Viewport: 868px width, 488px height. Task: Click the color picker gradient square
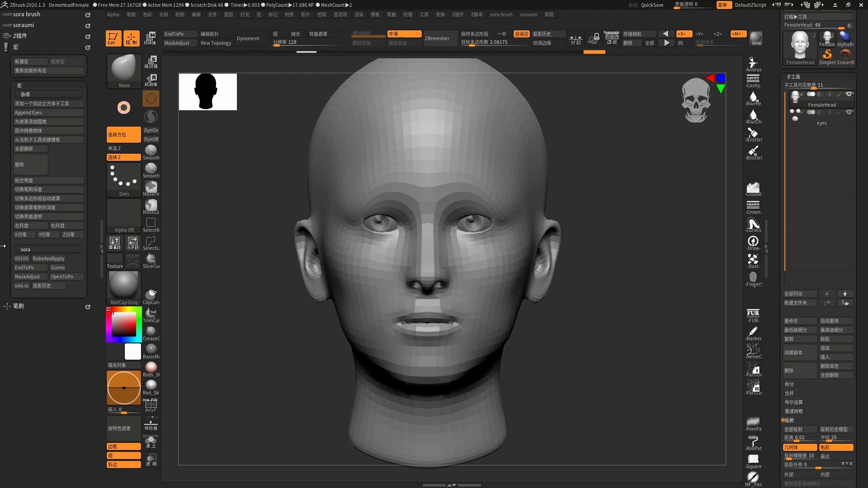[x=124, y=324]
